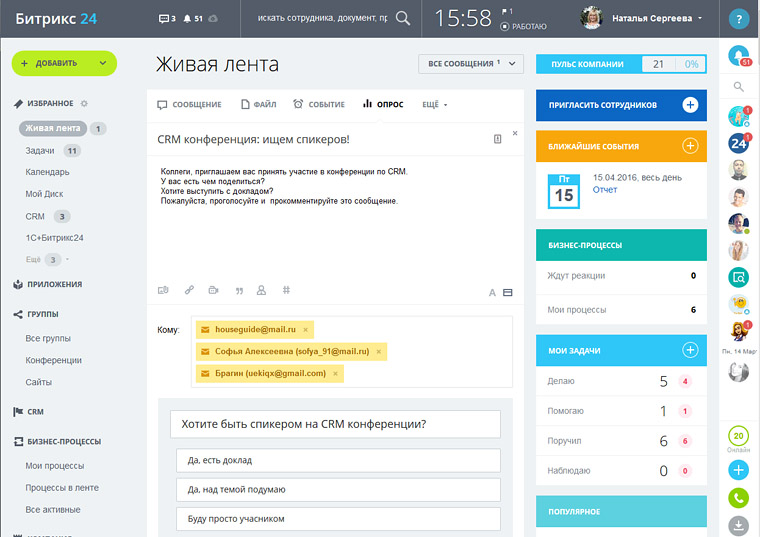Expand the Ещё item in favorites menu
The image size is (760, 537).
pos(48,260)
